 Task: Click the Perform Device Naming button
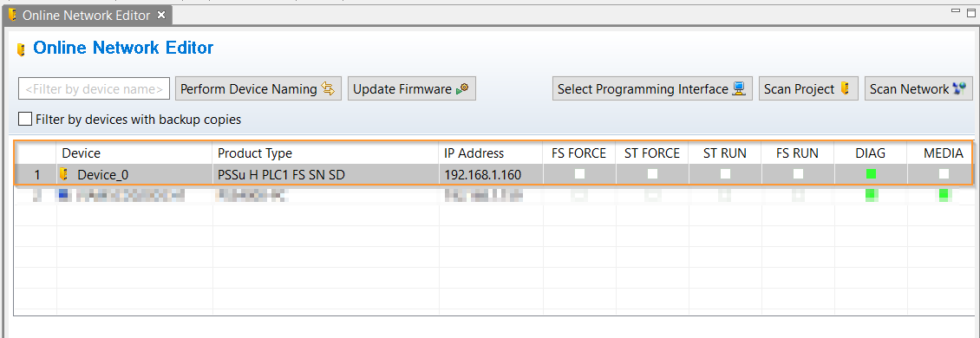(x=258, y=88)
